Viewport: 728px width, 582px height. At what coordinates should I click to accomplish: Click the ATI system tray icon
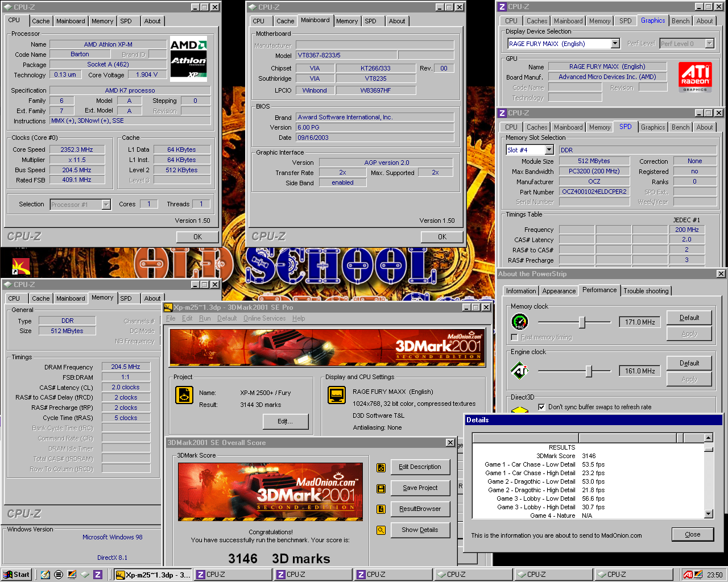(x=688, y=575)
